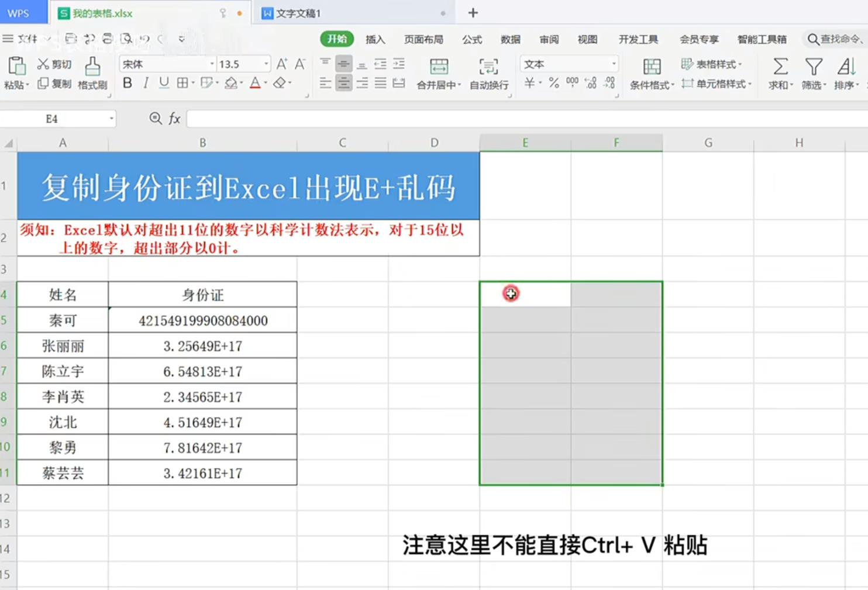Click the Sort (排序) icon

click(x=846, y=66)
